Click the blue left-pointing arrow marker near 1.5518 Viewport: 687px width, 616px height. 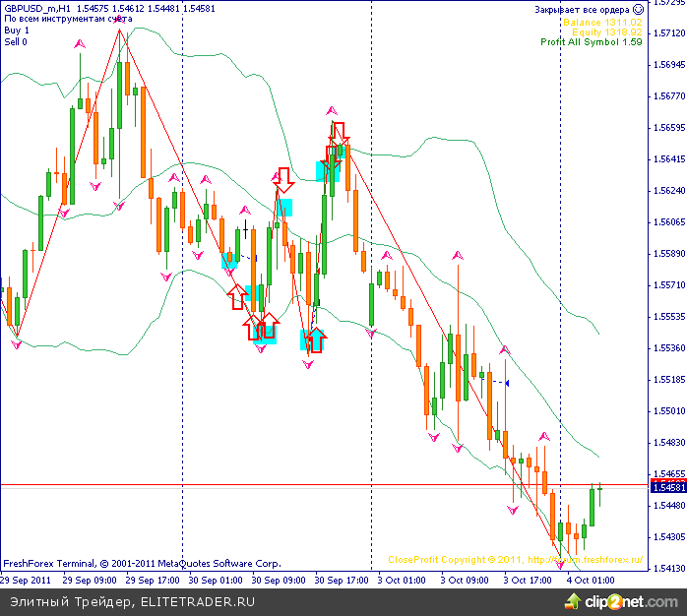[506, 383]
